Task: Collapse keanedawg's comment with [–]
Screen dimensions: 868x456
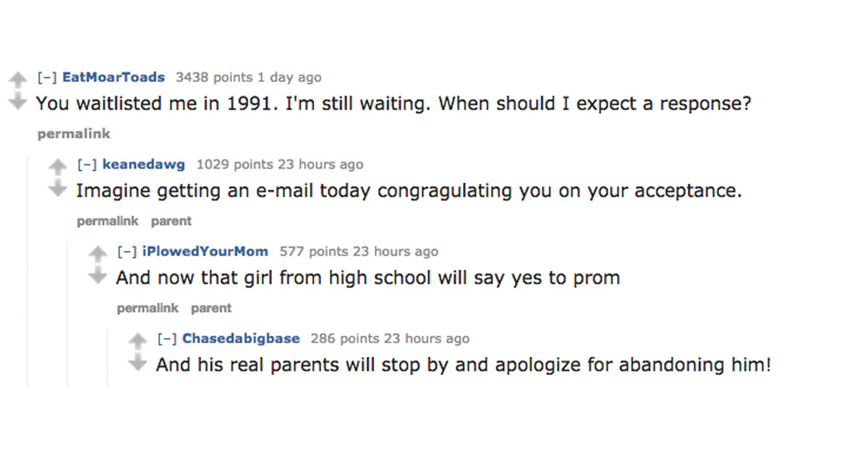Action: (88, 164)
